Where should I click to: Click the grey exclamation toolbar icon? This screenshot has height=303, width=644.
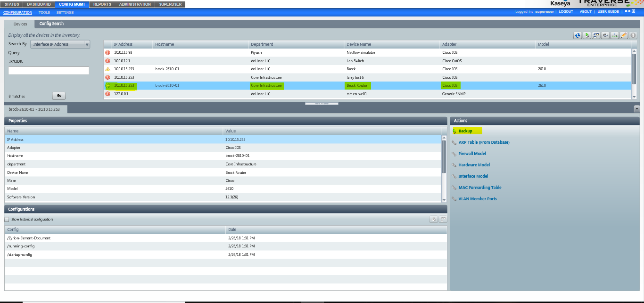coord(633,35)
